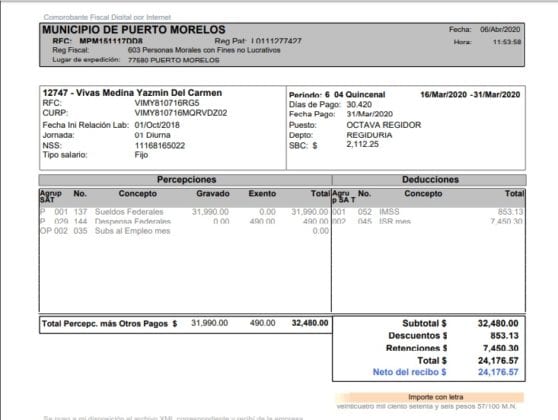Click 'ISR mes' deduction concept
The width and height of the screenshot is (558, 420).
pyautogui.click(x=395, y=221)
